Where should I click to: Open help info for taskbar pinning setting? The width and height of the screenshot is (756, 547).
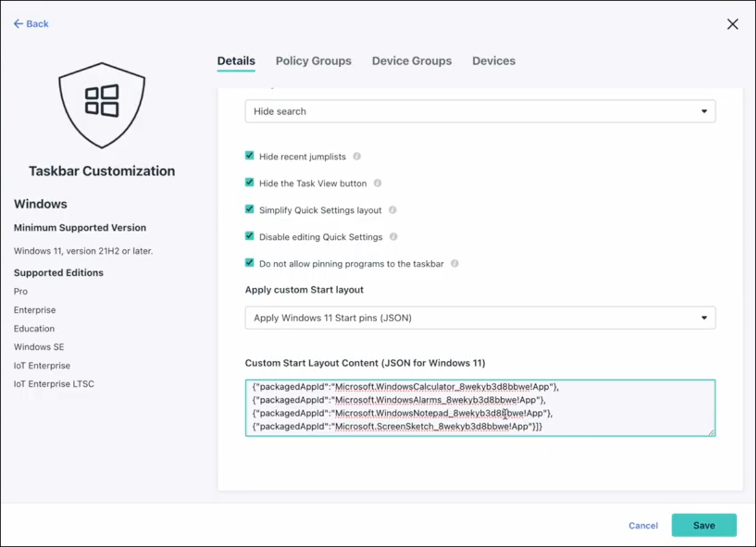(x=454, y=263)
